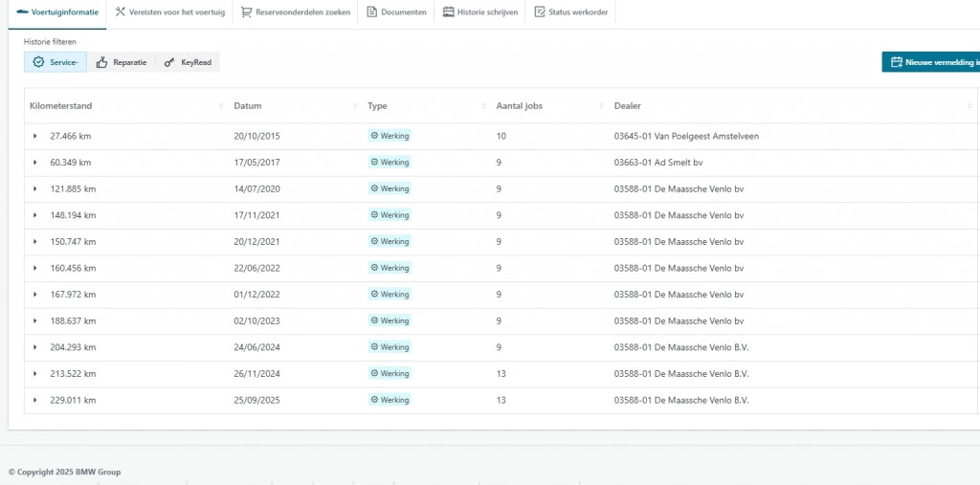Image resolution: width=980 pixels, height=485 pixels.
Task: Click the key icon on KeyRead filter
Action: pos(169,62)
